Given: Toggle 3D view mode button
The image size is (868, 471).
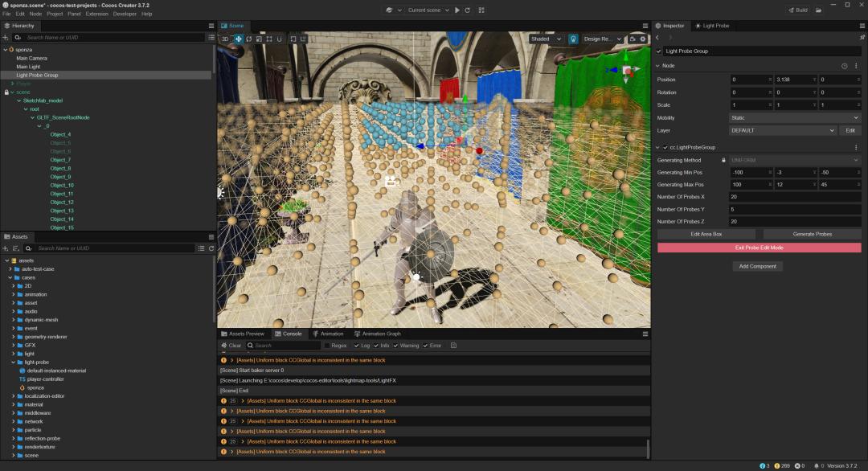Looking at the screenshot, I should click(x=225, y=39).
